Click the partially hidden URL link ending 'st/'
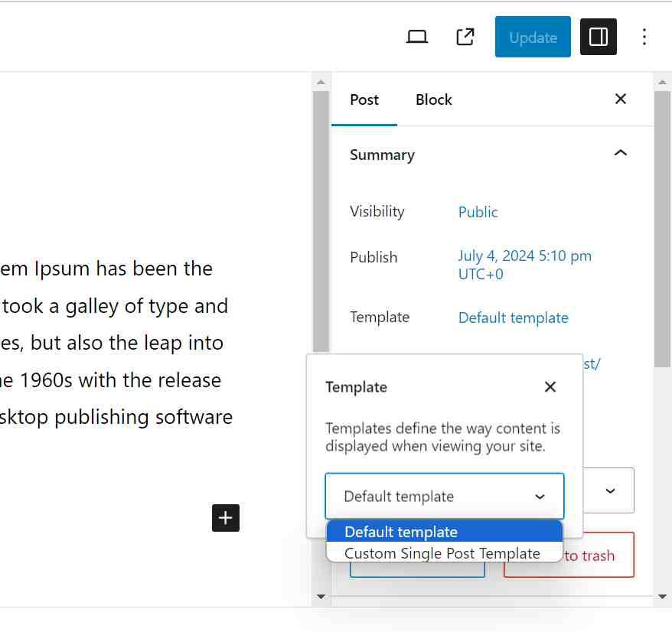 pyautogui.click(x=592, y=363)
